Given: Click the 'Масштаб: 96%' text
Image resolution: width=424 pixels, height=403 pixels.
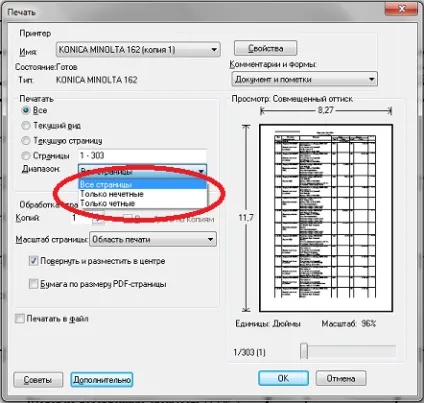Looking at the screenshot, I should click(x=349, y=324).
